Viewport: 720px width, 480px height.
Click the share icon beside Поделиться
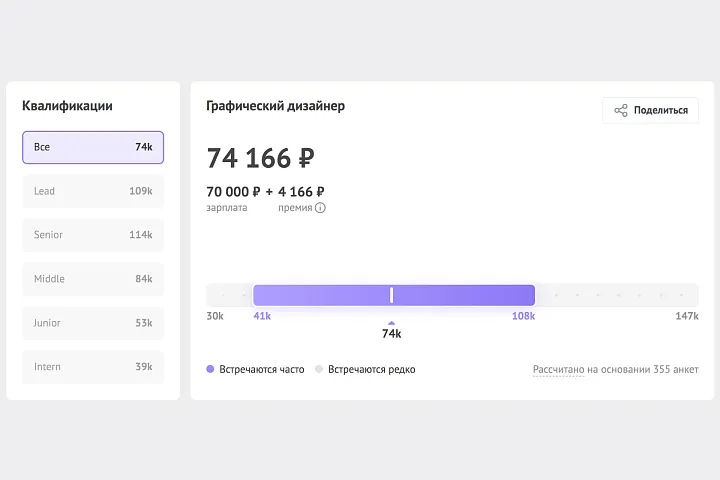pos(621,110)
